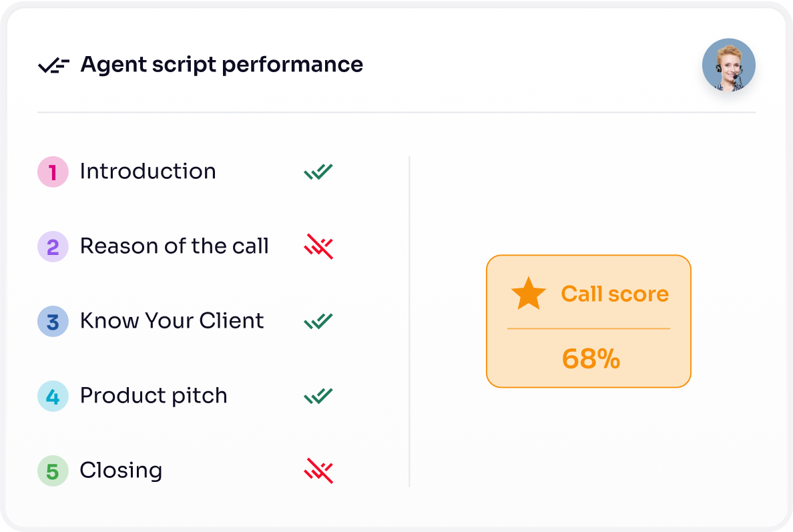Select the Reason of the call step
793x532 pixels.
pyautogui.click(x=174, y=246)
